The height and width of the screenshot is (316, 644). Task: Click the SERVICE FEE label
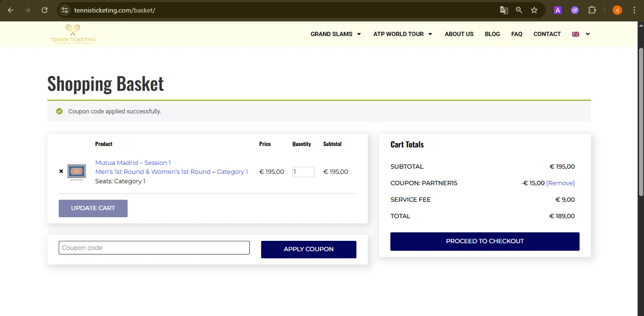coord(410,200)
